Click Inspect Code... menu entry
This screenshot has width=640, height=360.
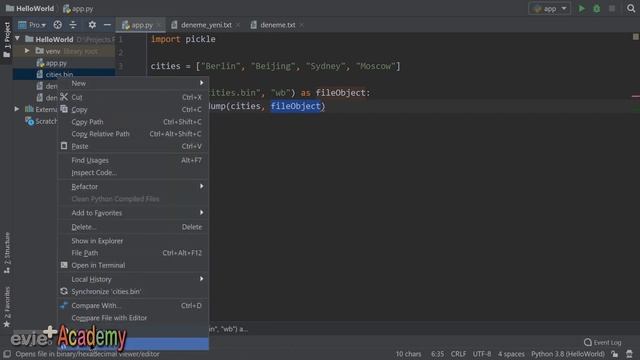[x=133, y=173]
